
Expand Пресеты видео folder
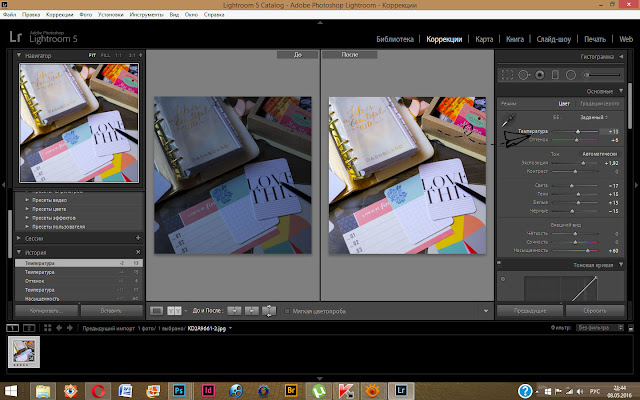coord(27,200)
